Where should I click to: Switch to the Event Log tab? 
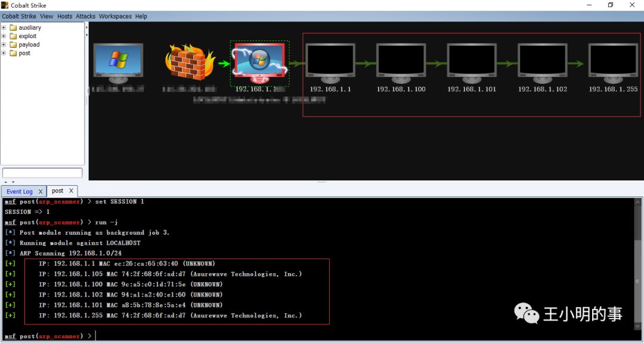pyautogui.click(x=19, y=192)
